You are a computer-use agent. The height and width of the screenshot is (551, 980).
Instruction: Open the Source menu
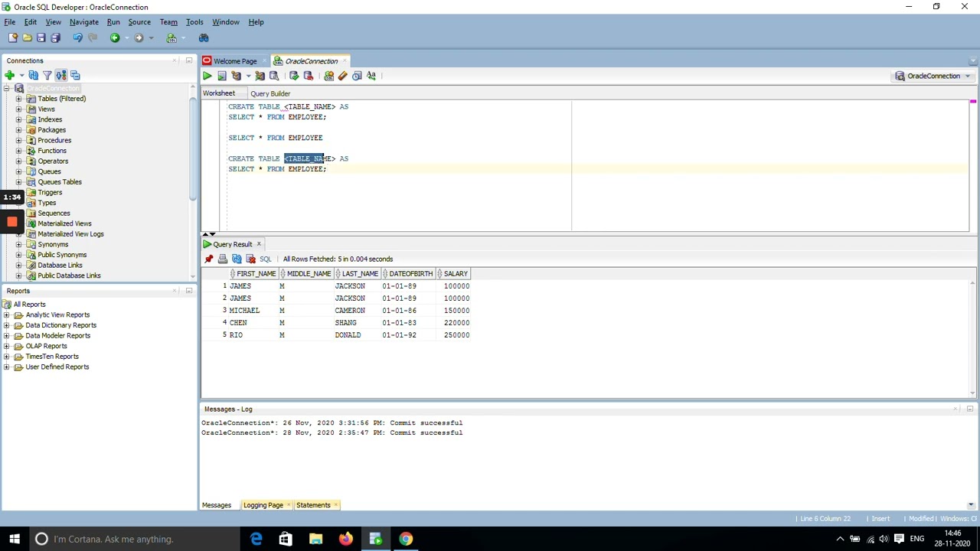(139, 22)
